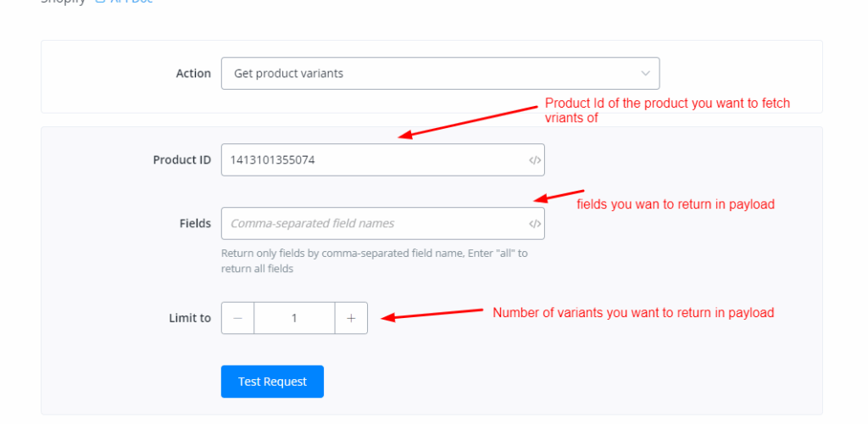Click the code icon in Product ID field

(535, 159)
